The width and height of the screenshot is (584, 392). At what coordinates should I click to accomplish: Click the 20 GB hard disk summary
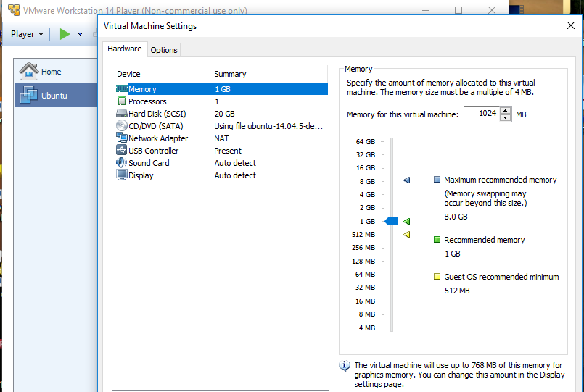(224, 114)
